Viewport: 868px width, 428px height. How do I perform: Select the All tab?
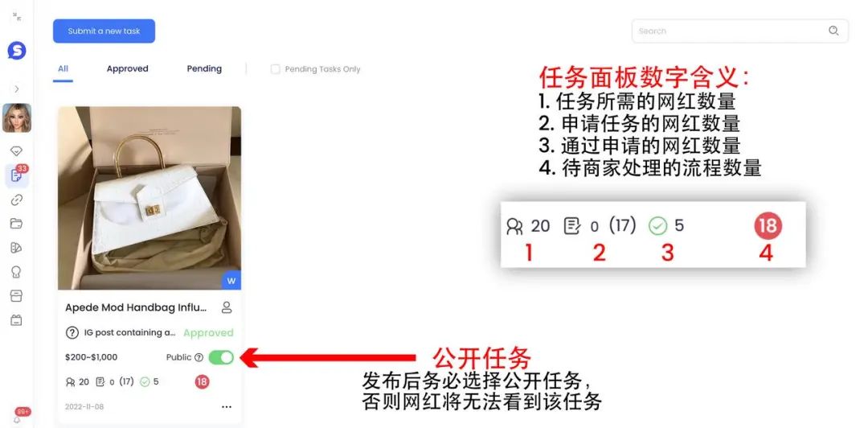[63, 68]
